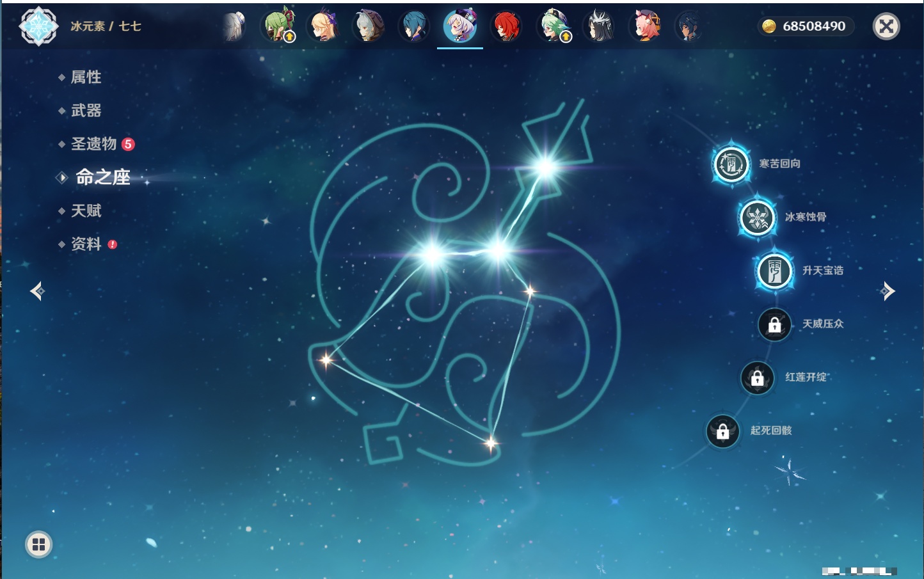The width and height of the screenshot is (924, 579).
Task: Select the teal-blue-haired avatar left of Qiqi
Action: (415, 26)
